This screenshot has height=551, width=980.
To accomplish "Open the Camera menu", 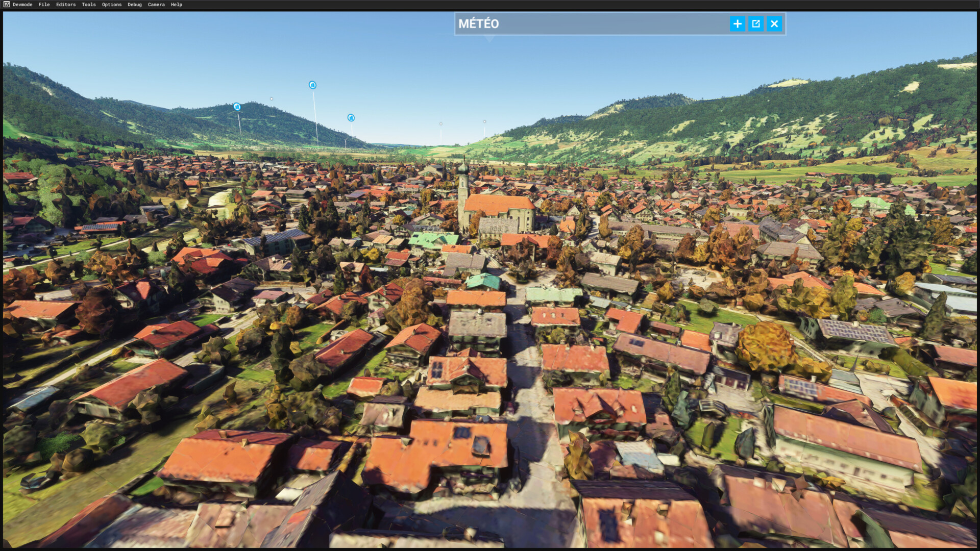I will click(x=156, y=5).
